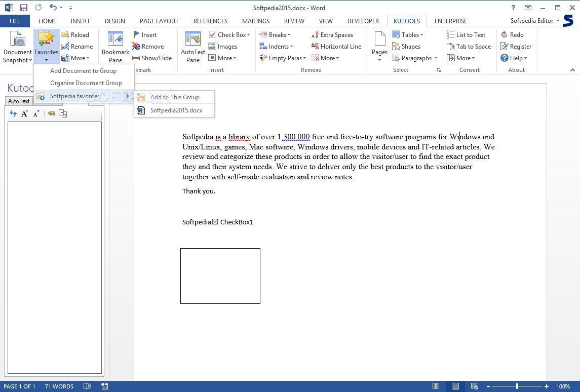
Task: Expand the Document Snapshot dropdown
Action: [x=30, y=60]
